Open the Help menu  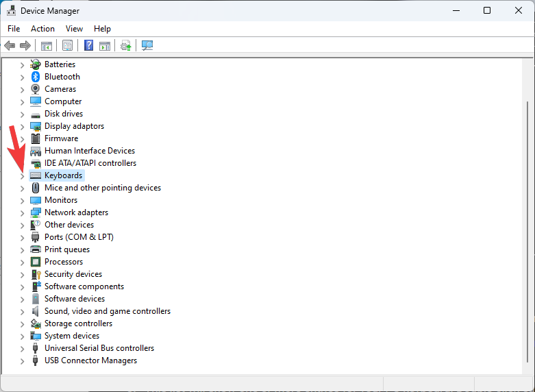pos(102,29)
